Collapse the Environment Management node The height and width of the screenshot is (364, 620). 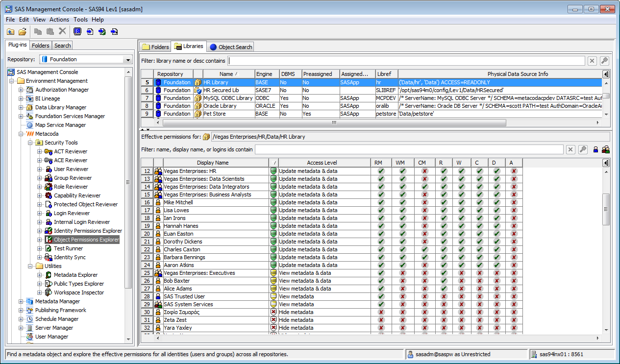pos(12,81)
